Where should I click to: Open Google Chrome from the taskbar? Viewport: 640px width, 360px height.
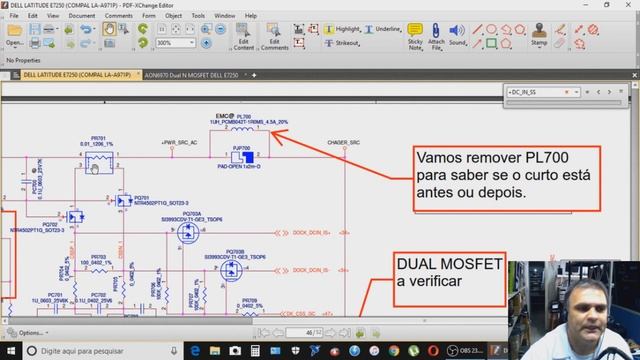(394, 351)
